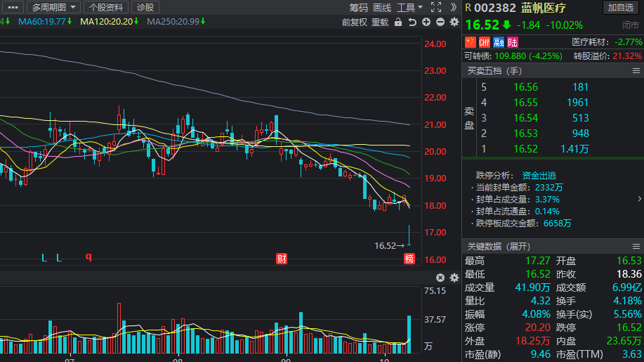Image resolution: width=644 pixels, height=362 pixels.
Task: Click MA250:20.99 indicator label
Action: pyautogui.click(x=176, y=22)
